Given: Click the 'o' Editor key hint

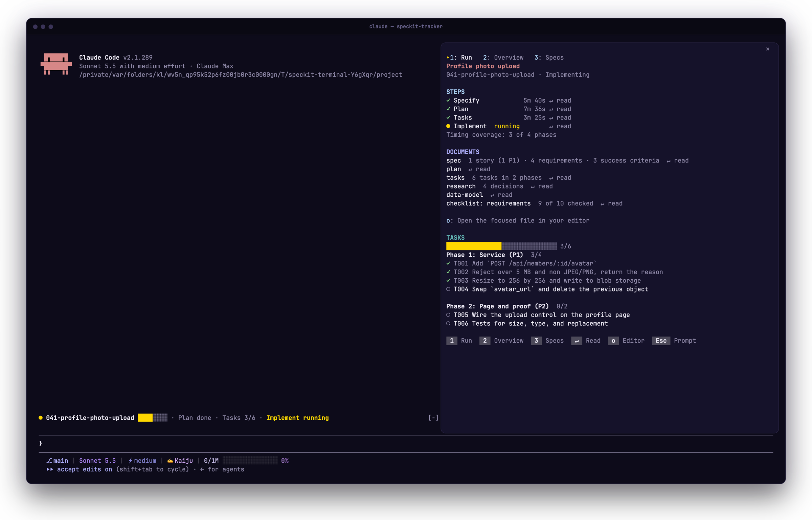Looking at the screenshot, I should click(x=613, y=341).
